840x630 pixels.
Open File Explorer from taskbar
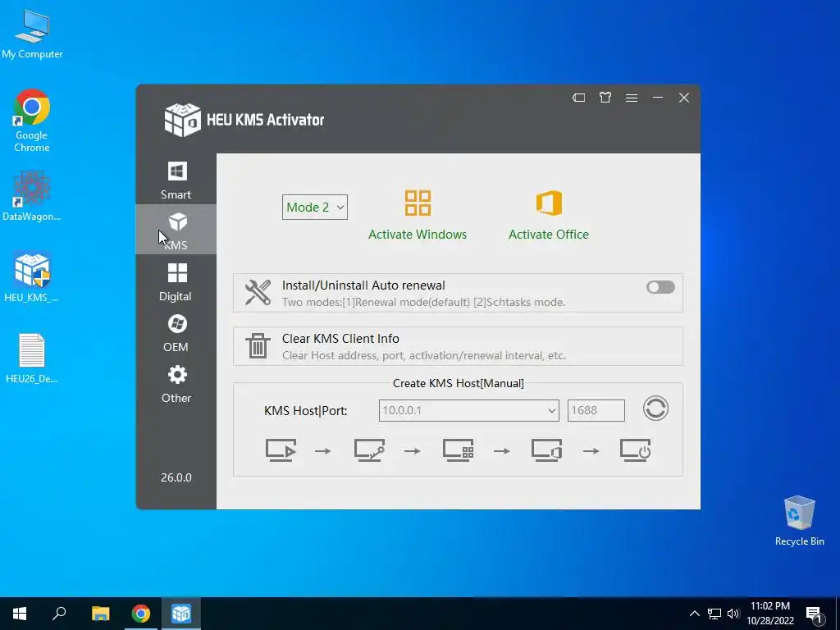(x=100, y=614)
